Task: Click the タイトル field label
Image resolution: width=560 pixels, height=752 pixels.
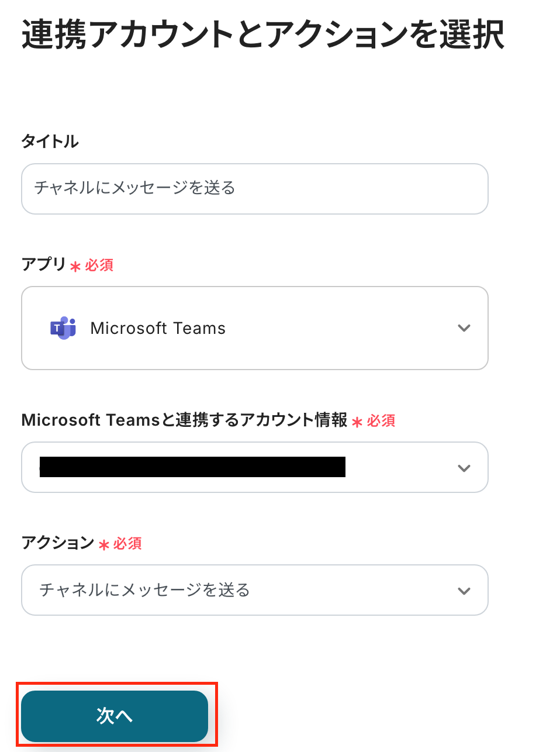Action: [50, 142]
